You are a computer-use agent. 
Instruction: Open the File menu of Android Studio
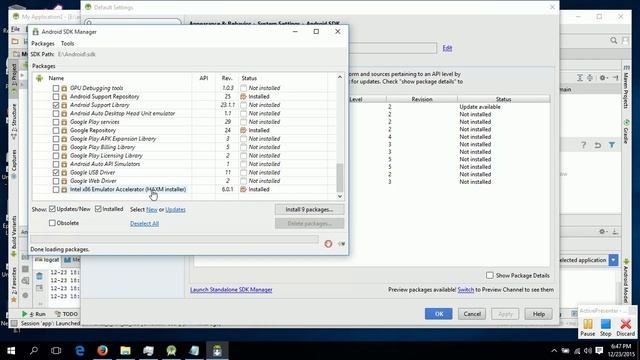[15, 29]
